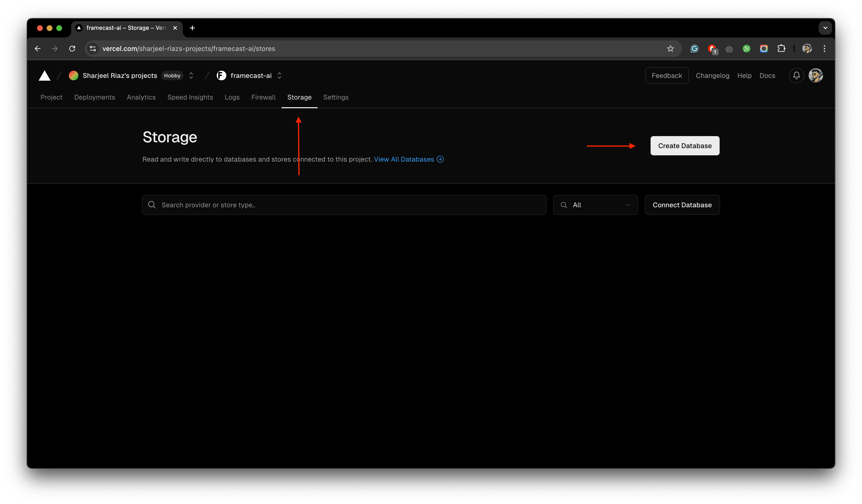Open the Settings tab
Image resolution: width=862 pixels, height=504 pixels.
coord(336,97)
